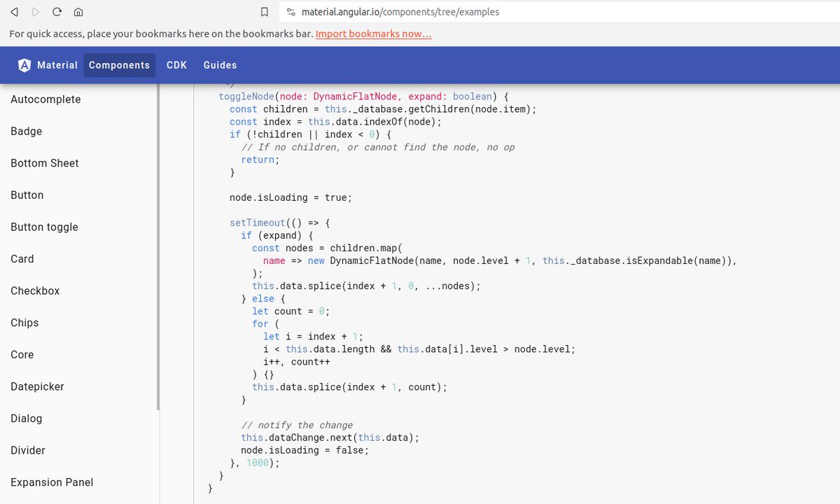Click the '// notify the change' comment
This screenshot has height=504, width=840.
point(297,425)
